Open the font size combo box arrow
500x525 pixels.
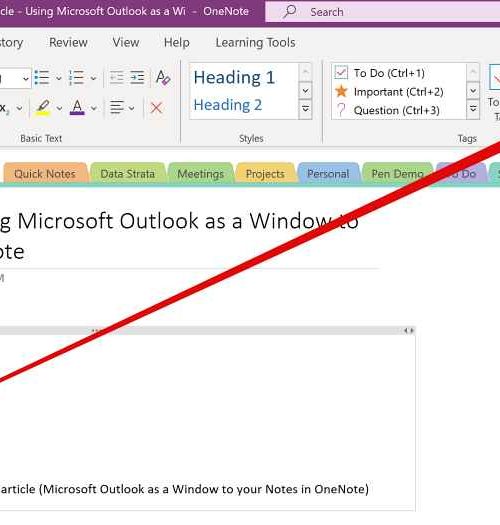point(25,79)
